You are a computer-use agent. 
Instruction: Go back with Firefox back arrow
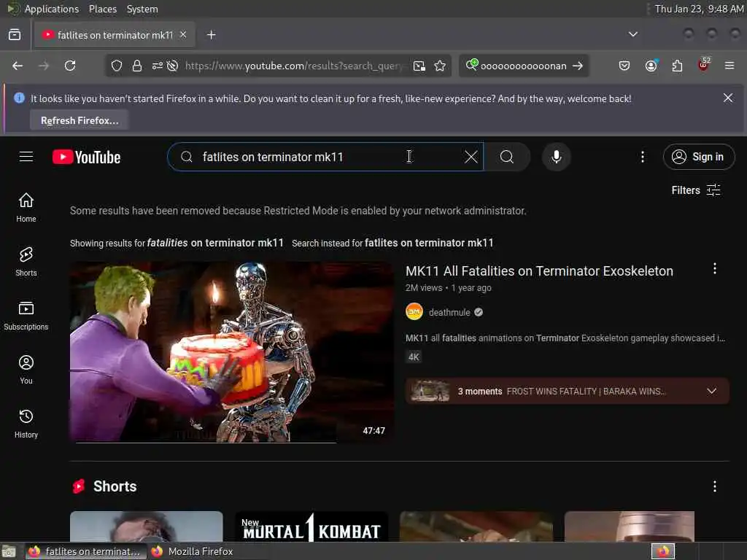tap(18, 66)
